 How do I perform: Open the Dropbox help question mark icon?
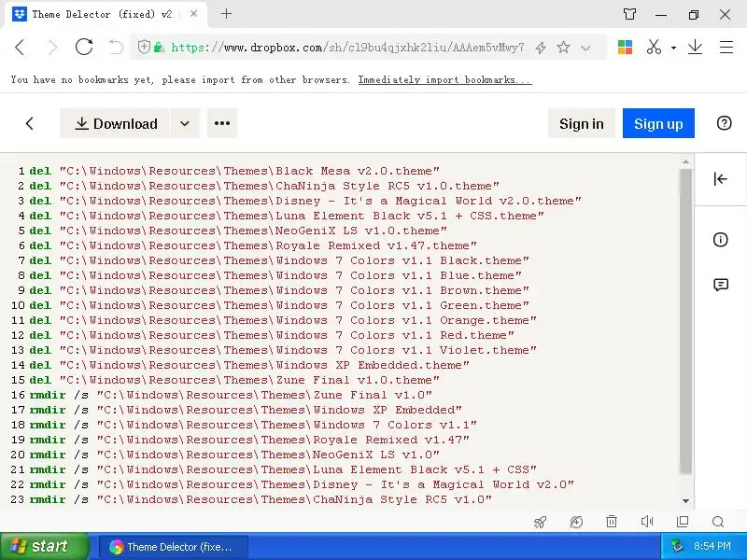pyautogui.click(x=724, y=123)
